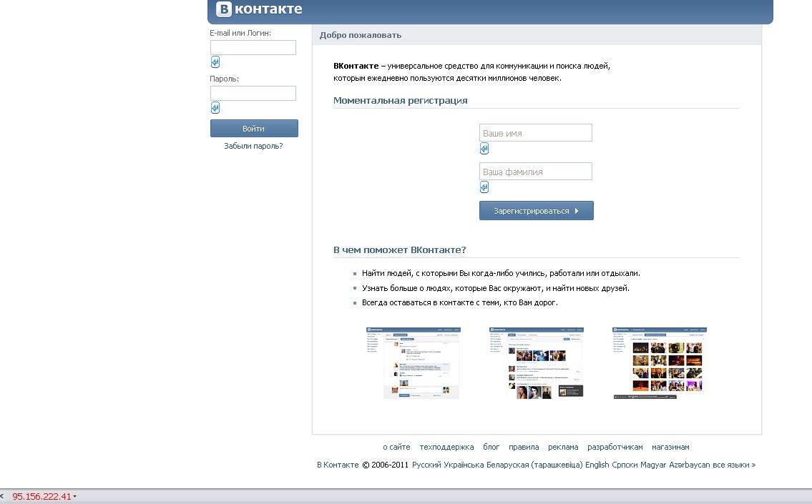Focus the Пароль input field

pos(253,93)
